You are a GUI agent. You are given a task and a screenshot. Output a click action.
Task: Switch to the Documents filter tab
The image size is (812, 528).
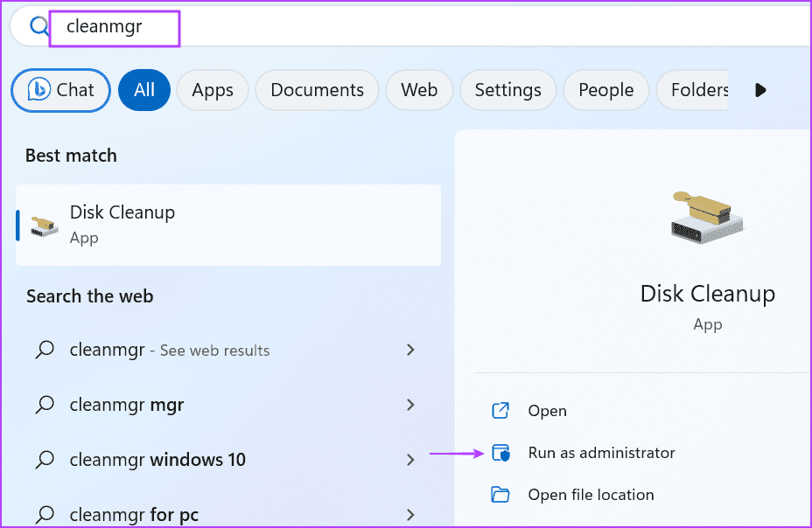pos(317,90)
